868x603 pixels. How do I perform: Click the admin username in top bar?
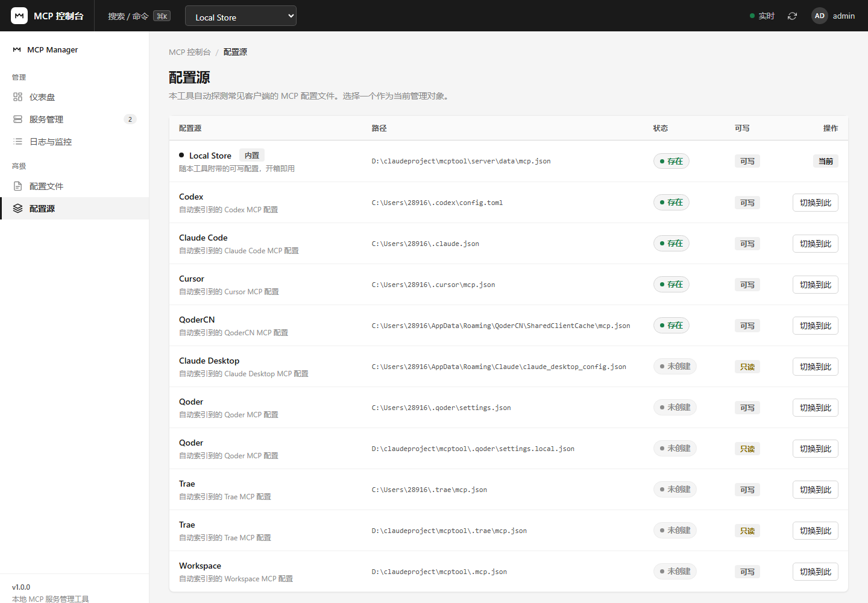click(844, 16)
